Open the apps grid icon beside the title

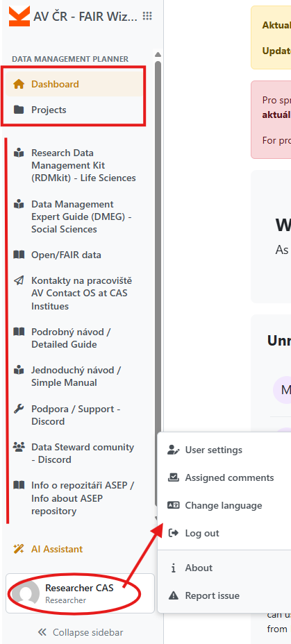point(147,16)
